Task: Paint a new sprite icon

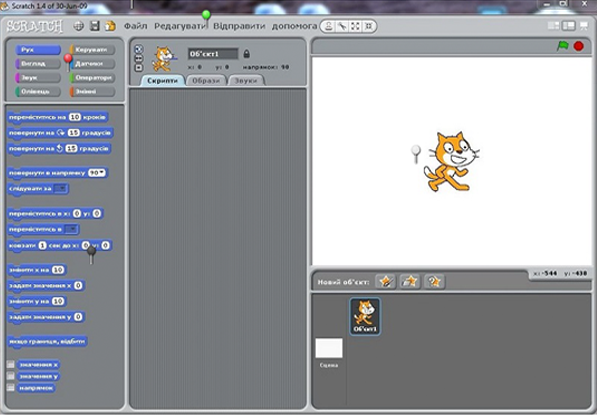Action: tap(385, 282)
